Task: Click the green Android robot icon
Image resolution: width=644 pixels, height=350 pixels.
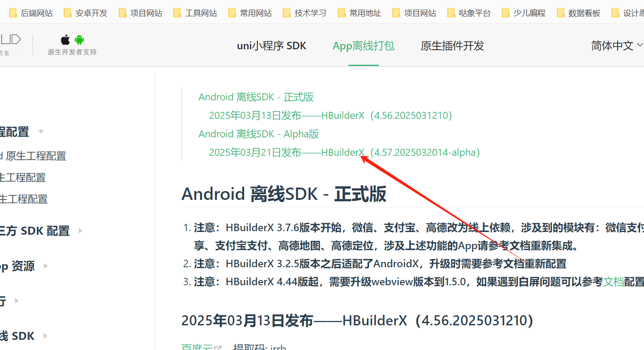Action: coord(79,40)
